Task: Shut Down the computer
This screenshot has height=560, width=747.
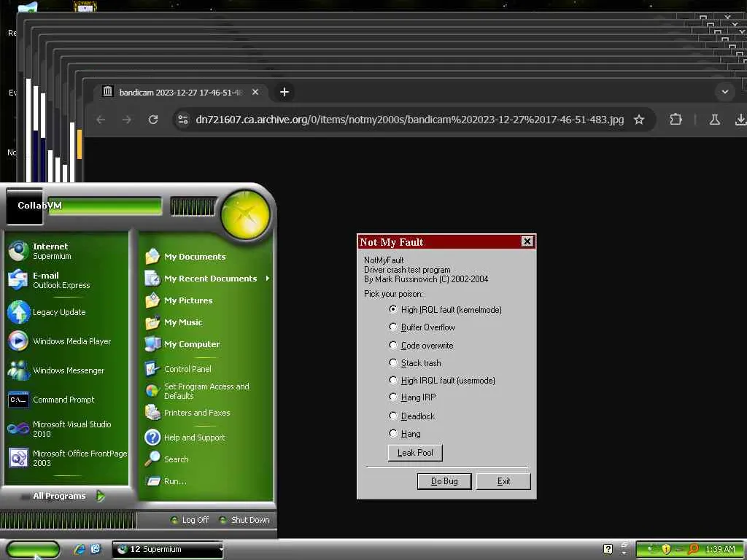Action: pos(245,520)
